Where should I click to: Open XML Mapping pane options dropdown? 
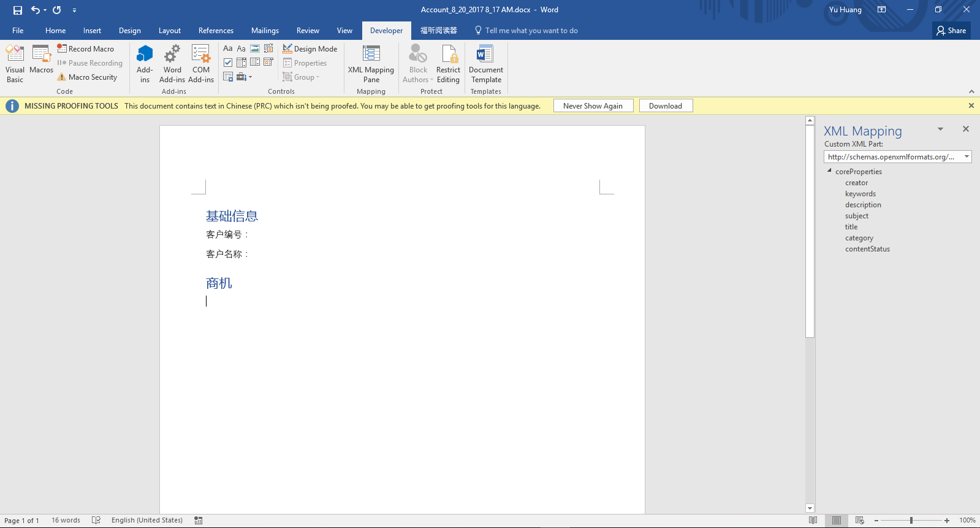pyautogui.click(x=940, y=129)
